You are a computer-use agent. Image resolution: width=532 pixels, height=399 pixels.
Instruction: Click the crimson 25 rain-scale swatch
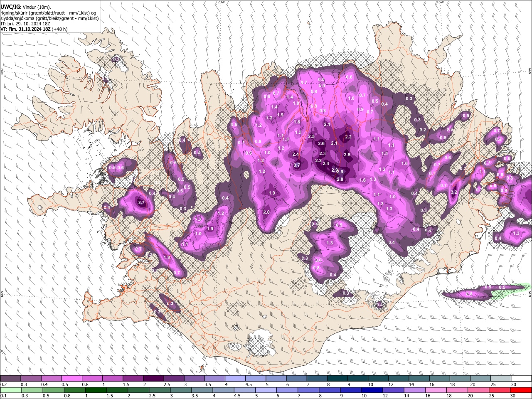[x=500, y=390]
